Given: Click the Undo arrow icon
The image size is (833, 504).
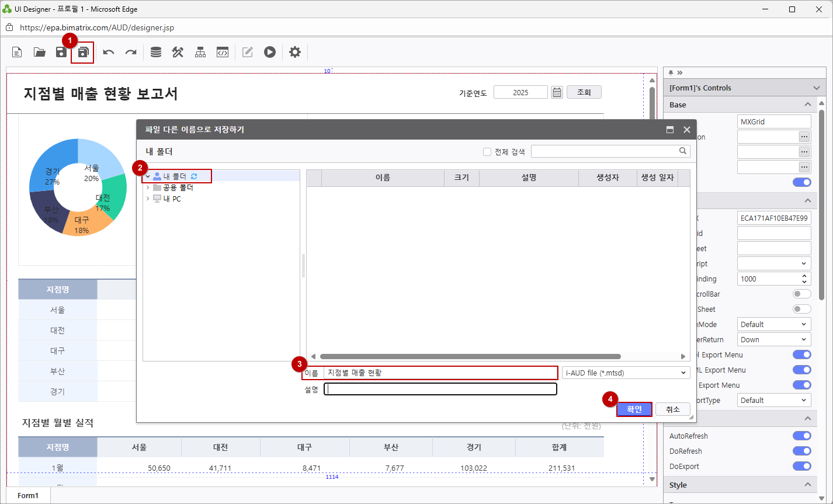Looking at the screenshot, I should click(109, 53).
